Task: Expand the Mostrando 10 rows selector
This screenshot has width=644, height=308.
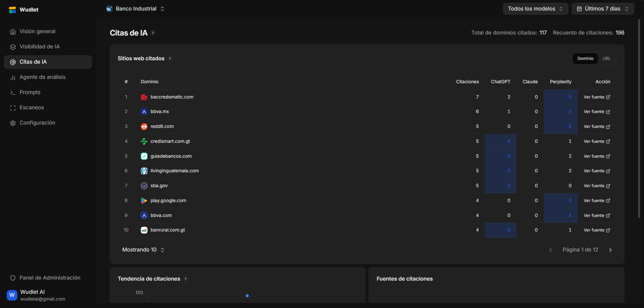Action: pyautogui.click(x=143, y=250)
